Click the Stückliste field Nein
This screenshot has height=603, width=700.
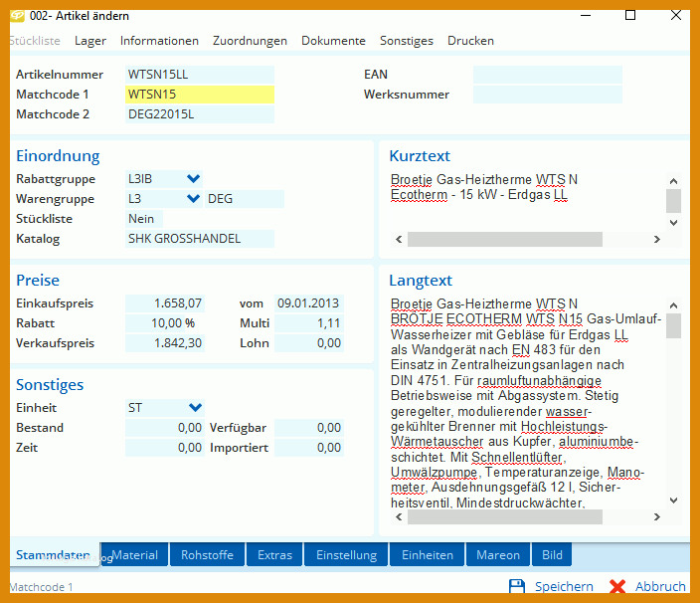pyautogui.click(x=144, y=219)
